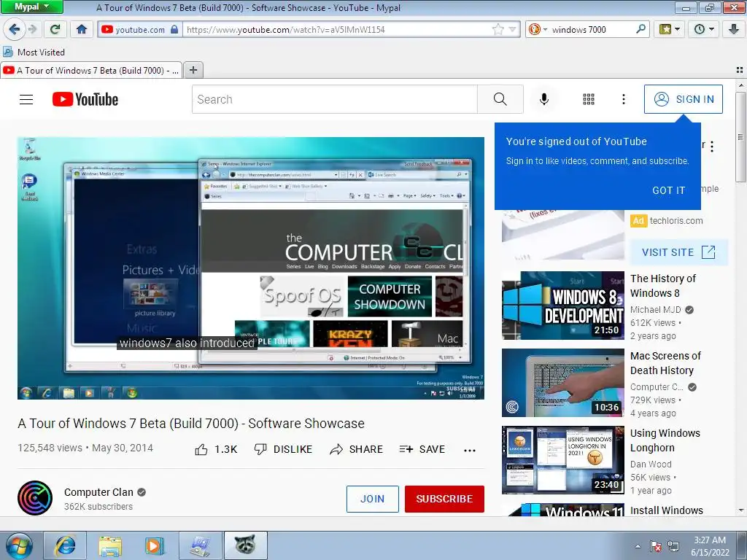Bookmark this page with star icon
Screen dimensions: 747x560
498,29
